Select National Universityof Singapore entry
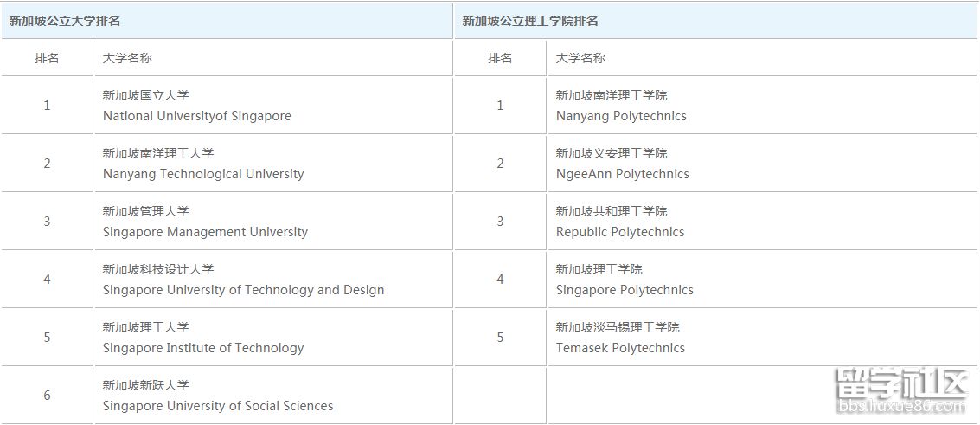 pyautogui.click(x=197, y=116)
